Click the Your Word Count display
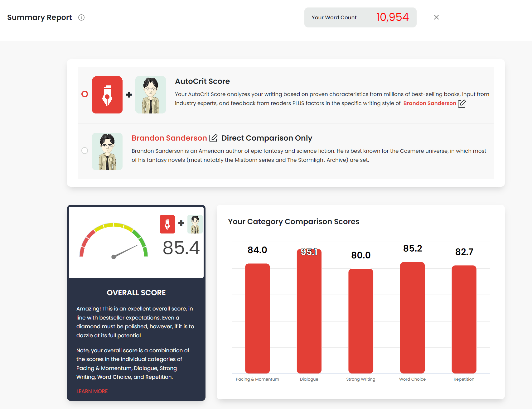This screenshot has width=532, height=409. 360,17
